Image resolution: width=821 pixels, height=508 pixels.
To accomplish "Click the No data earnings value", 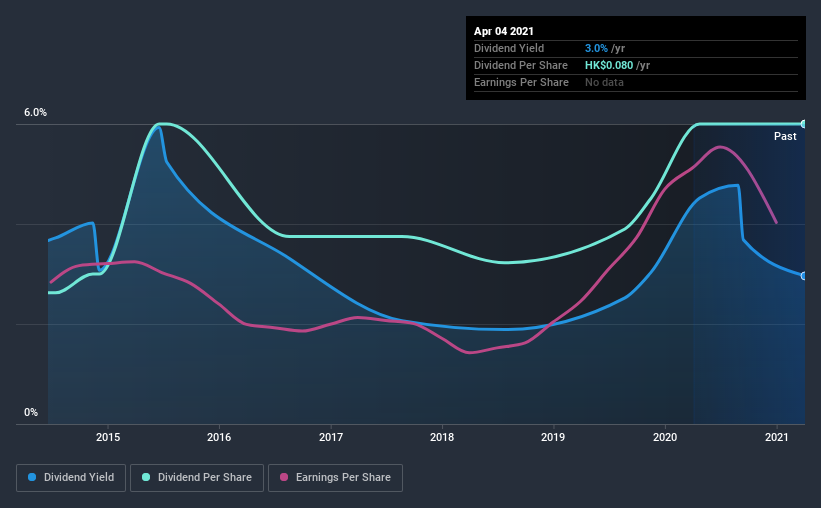I will (x=604, y=82).
